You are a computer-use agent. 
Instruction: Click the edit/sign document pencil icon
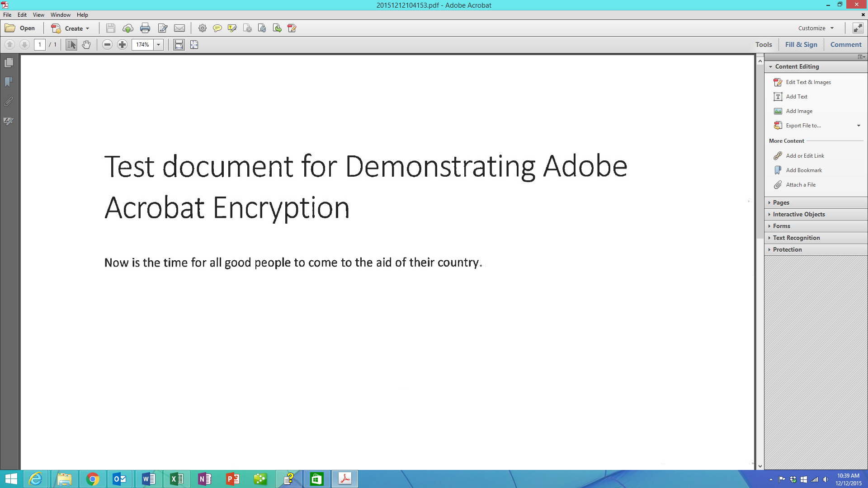tap(163, 28)
